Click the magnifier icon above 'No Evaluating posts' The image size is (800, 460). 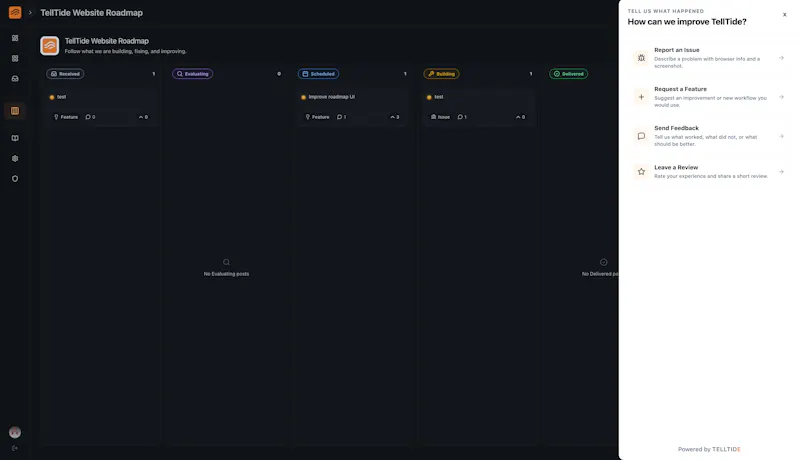pos(227,262)
